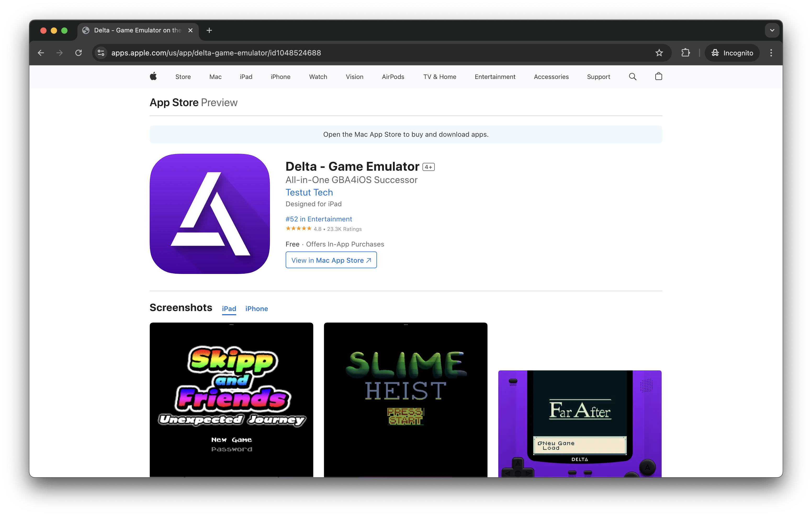
Task: Click the reload page icon
Action: click(78, 53)
